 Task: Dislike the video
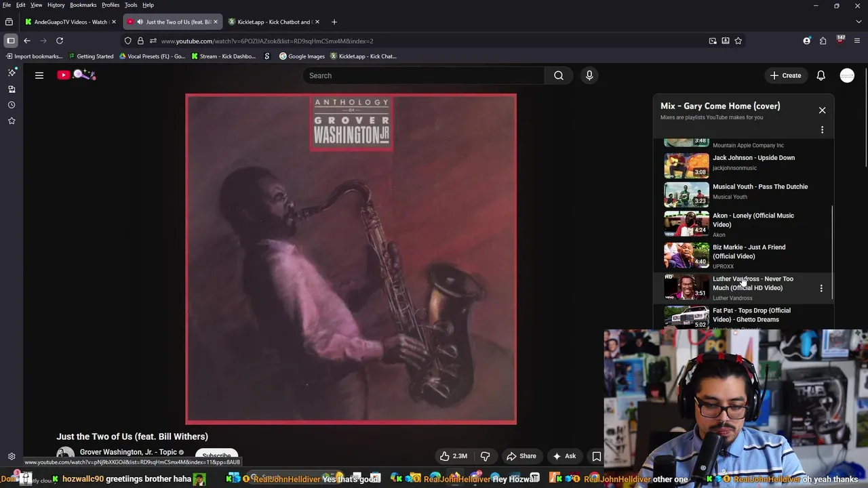pyautogui.click(x=485, y=456)
